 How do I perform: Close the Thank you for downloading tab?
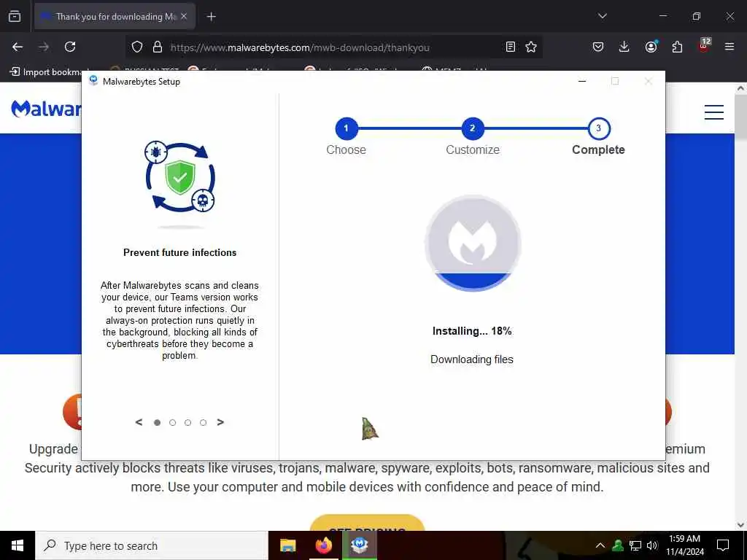tap(184, 16)
